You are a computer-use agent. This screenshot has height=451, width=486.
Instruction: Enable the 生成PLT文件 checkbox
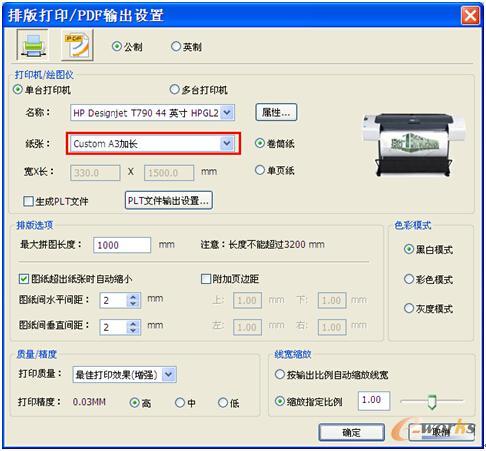[28, 201]
